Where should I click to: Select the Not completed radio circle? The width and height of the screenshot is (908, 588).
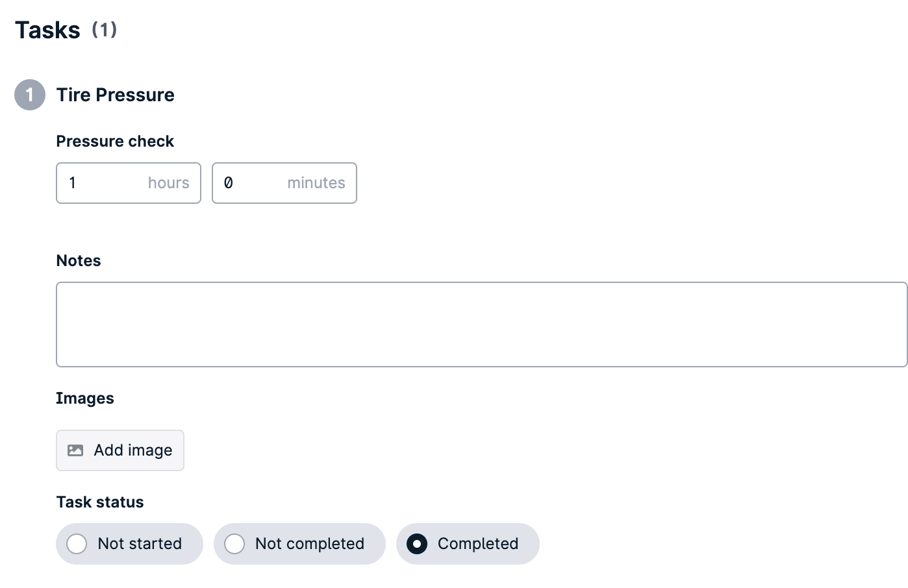click(234, 544)
